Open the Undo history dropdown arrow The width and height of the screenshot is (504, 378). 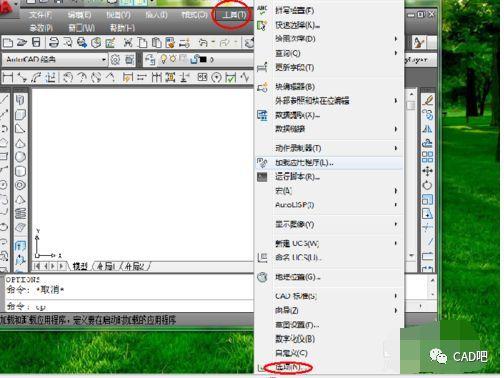pos(213,43)
